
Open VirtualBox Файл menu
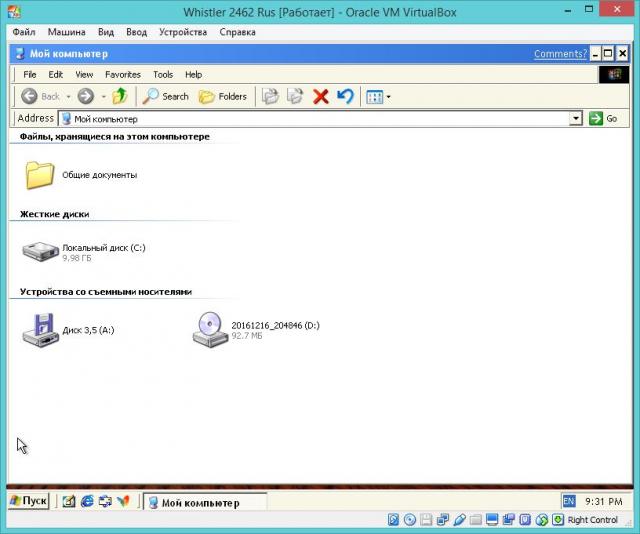coord(24,32)
